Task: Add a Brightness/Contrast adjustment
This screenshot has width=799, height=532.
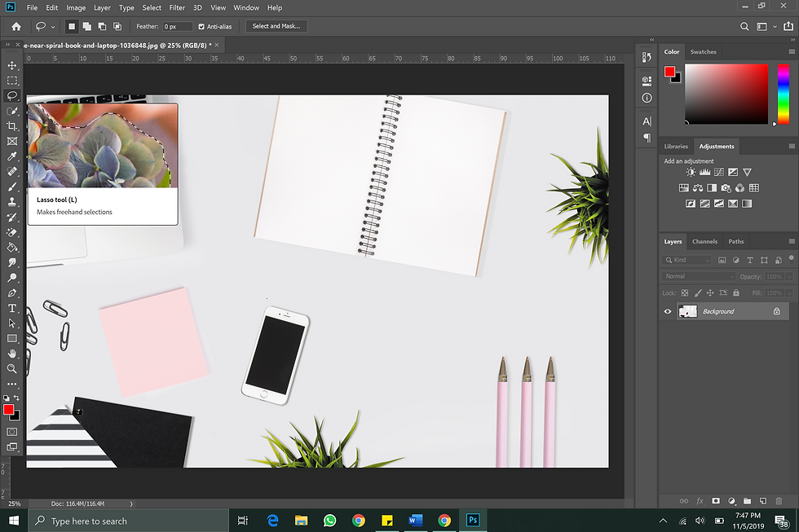Action: [691, 172]
